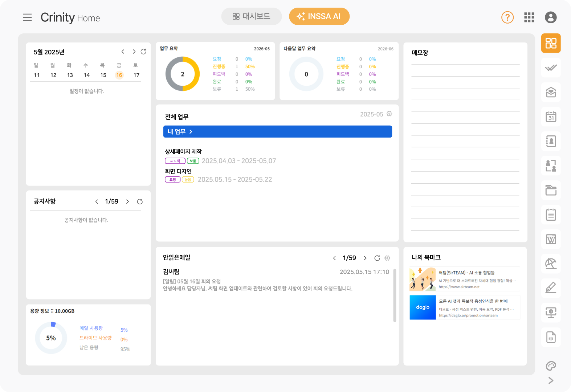Click the 다음달 업무 요약 donut chart
571x392 pixels.
(x=306, y=74)
